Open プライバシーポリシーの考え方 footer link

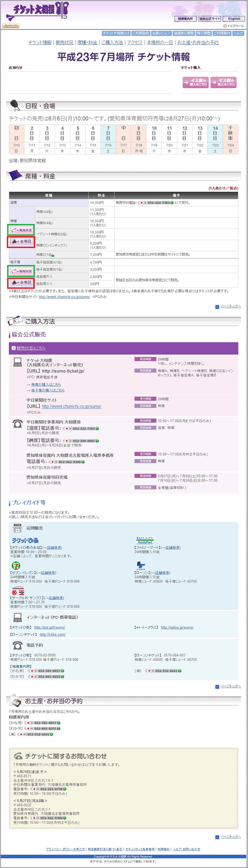pos(65,849)
